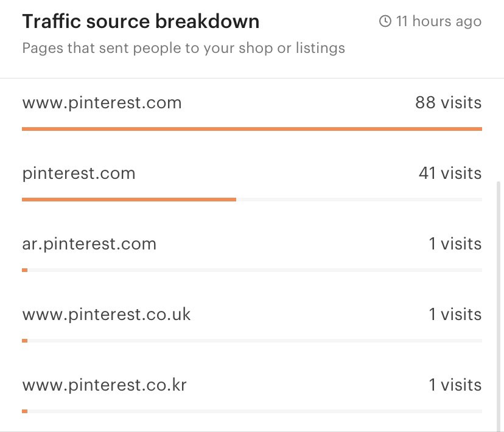This screenshot has width=504, height=432.
Task: Open the www.pinterest.co.kr source
Action: tap(105, 385)
